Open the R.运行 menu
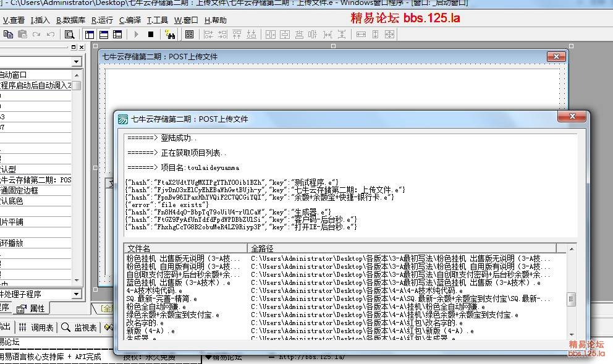Screen dimensions: 613x364 (102, 20)
